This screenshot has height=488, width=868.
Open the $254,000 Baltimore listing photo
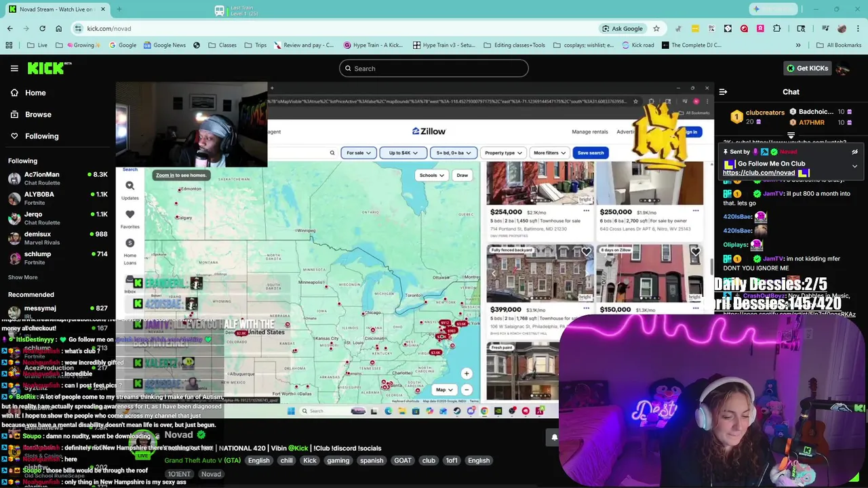[x=540, y=183]
